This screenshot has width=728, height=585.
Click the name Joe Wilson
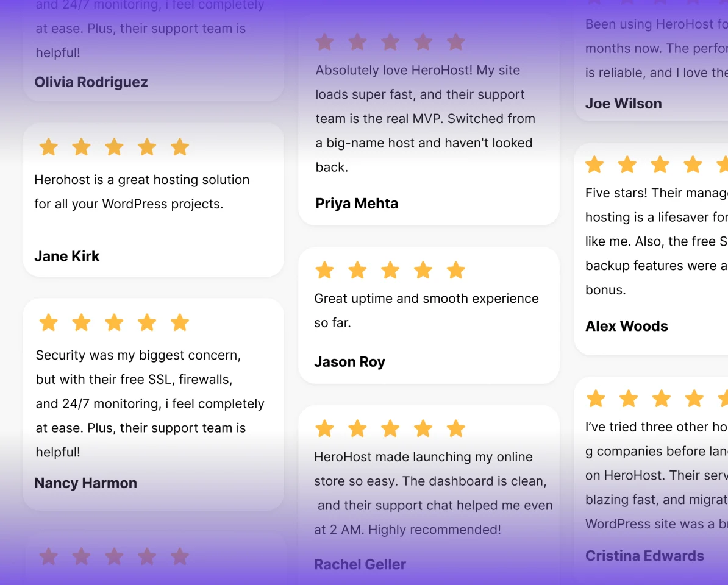coord(624,104)
